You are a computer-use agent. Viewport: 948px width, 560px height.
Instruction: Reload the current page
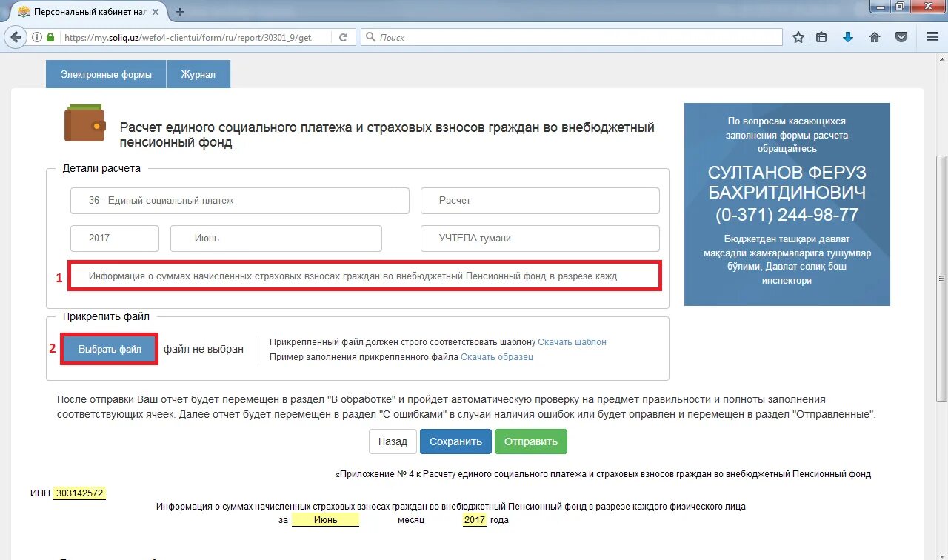point(341,36)
